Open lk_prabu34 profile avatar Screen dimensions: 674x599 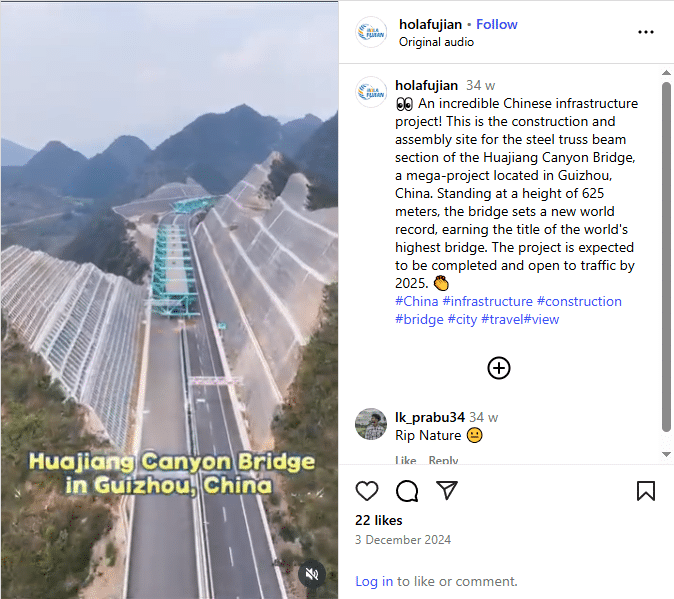point(371,424)
